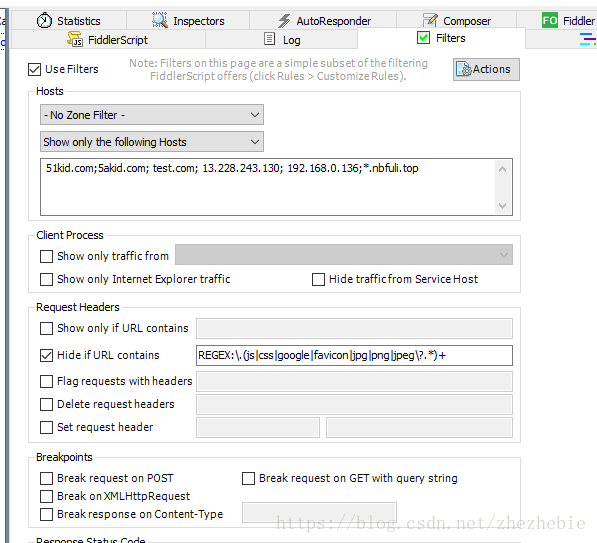The height and width of the screenshot is (543, 597).
Task: Check Set request header
Action: click(x=46, y=427)
